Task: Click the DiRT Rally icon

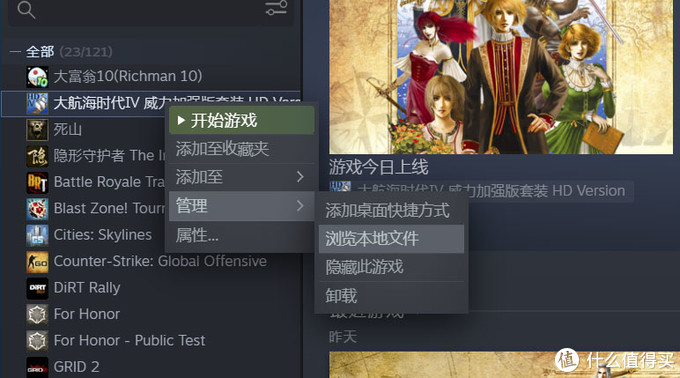Action: [x=37, y=288]
